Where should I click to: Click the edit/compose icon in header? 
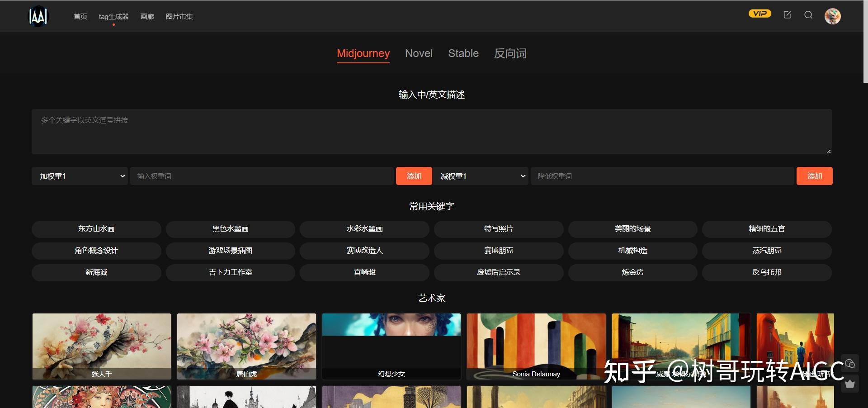tap(788, 15)
